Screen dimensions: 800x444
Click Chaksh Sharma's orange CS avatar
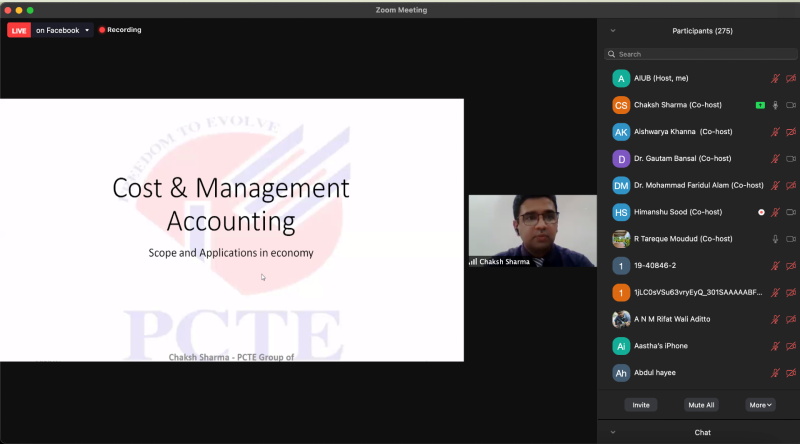621,105
